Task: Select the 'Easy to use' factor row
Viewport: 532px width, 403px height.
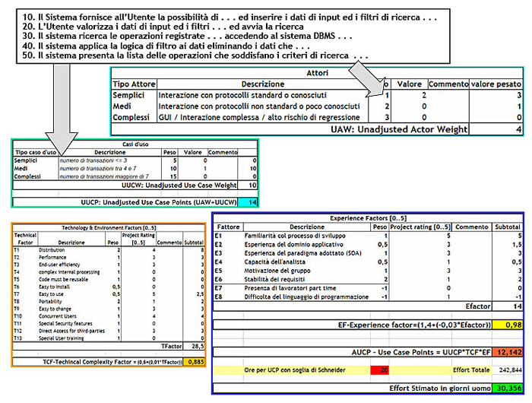Action: 109,294
